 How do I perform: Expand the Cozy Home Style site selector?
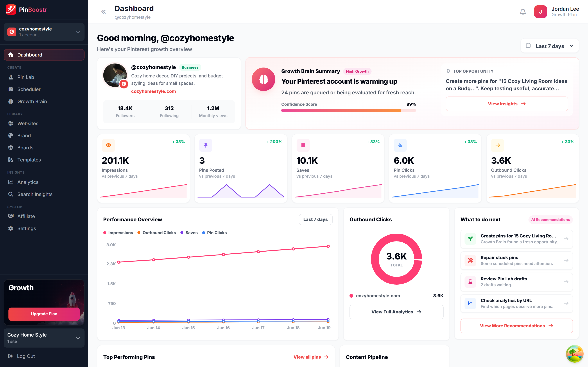(44, 338)
